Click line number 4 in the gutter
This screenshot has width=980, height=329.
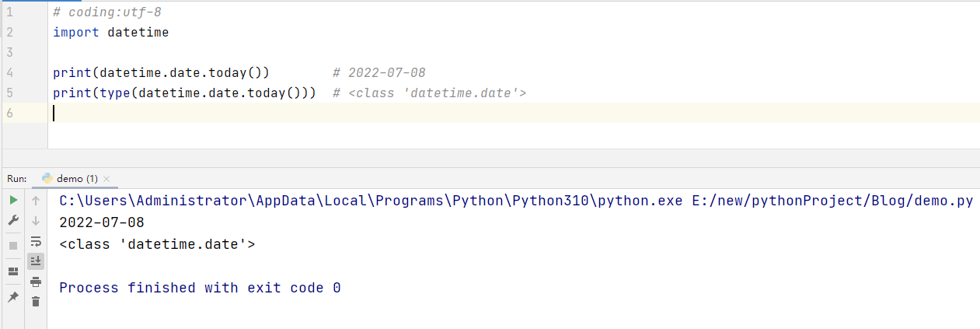pyautogui.click(x=9, y=73)
